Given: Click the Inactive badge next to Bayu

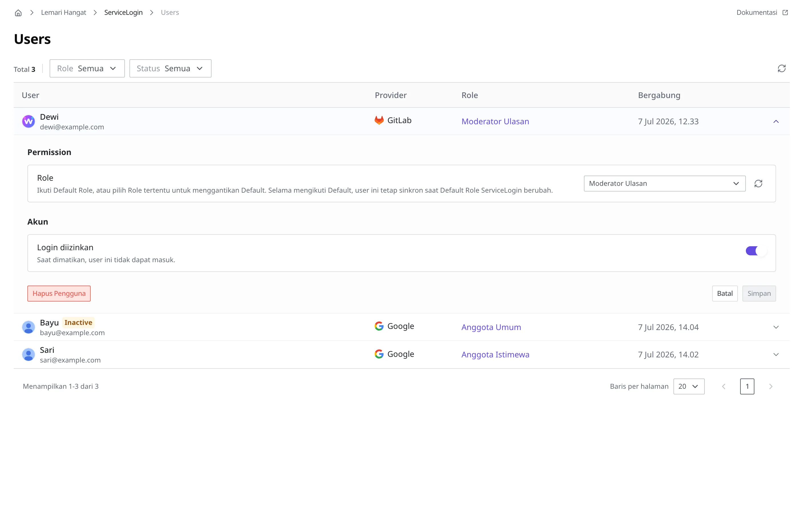Looking at the screenshot, I should [78, 322].
